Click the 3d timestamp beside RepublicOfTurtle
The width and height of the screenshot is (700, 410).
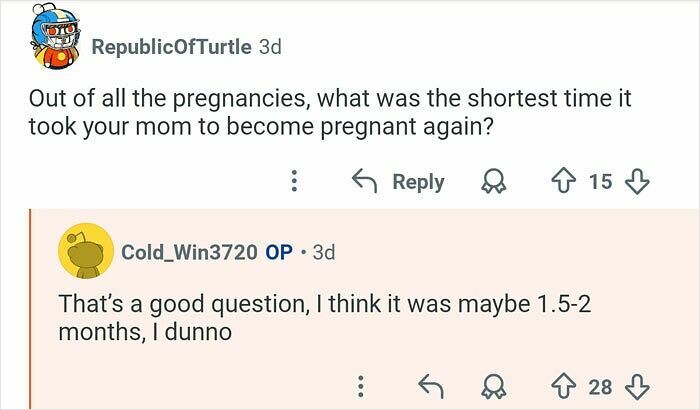(270, 47)
